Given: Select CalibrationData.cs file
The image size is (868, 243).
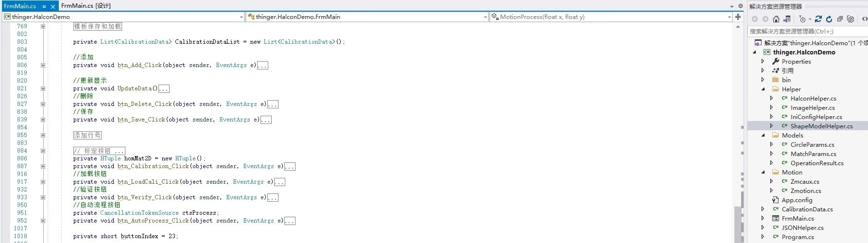Looking at the screenshot, I should pyautogui.click(x=807, y=209).
